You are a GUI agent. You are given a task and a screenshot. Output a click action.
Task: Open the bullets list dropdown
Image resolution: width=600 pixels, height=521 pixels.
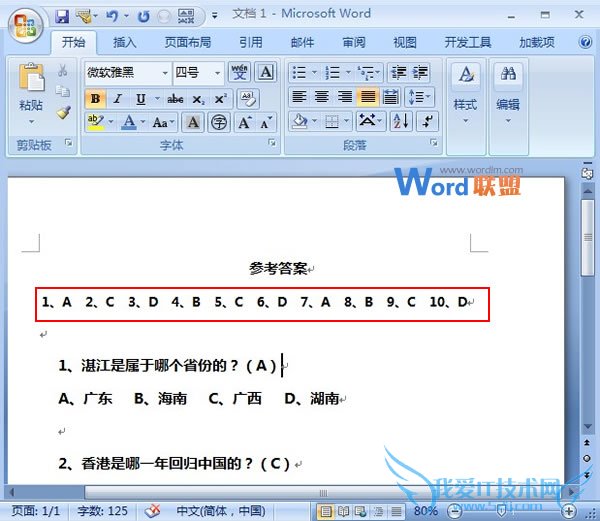tap(314, 72)
